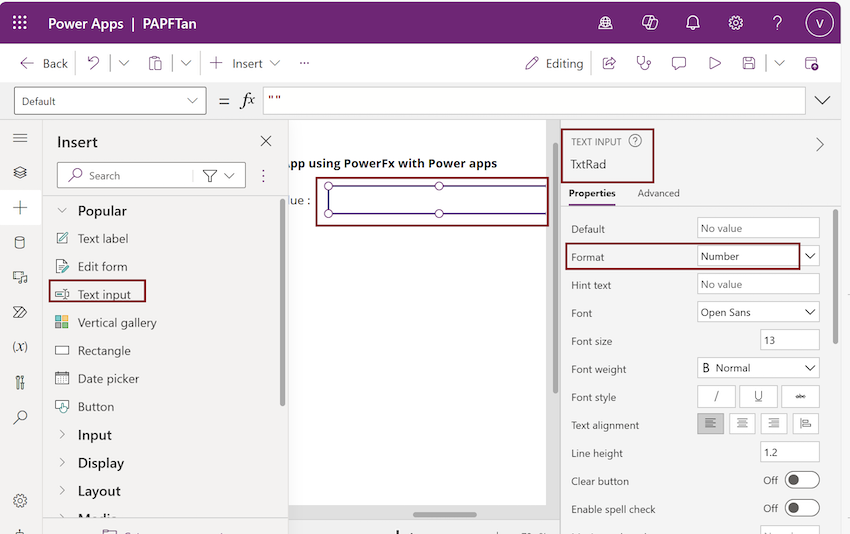
Task: Click the Share icon in toolbar
Action: click(x=609, y=63)
